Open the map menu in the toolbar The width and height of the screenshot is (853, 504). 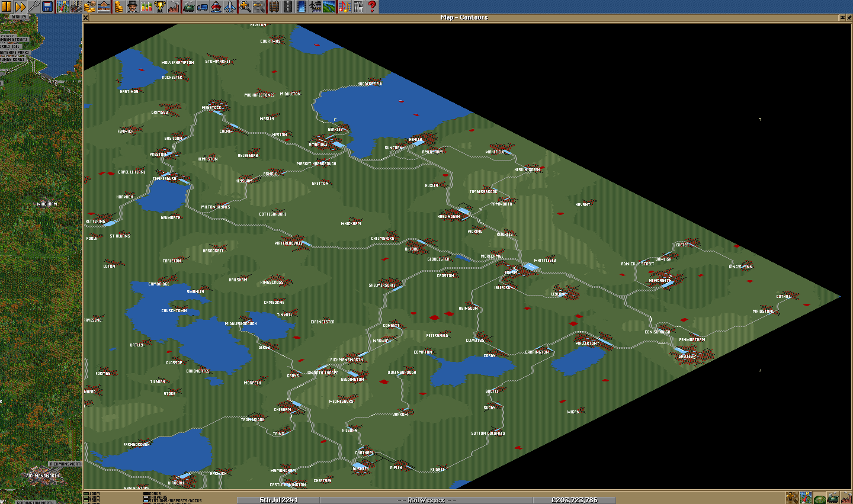click(63, 7)
